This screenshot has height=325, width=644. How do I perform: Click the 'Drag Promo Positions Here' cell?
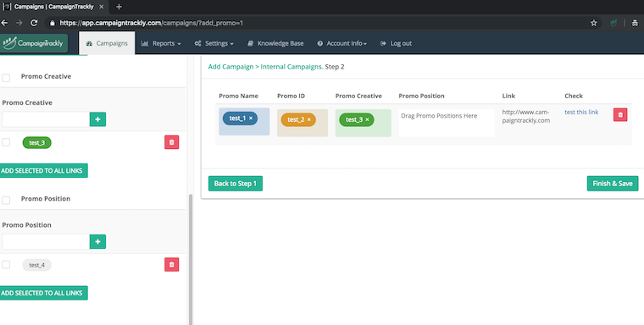pyautogui.click(x=447, y=123)
